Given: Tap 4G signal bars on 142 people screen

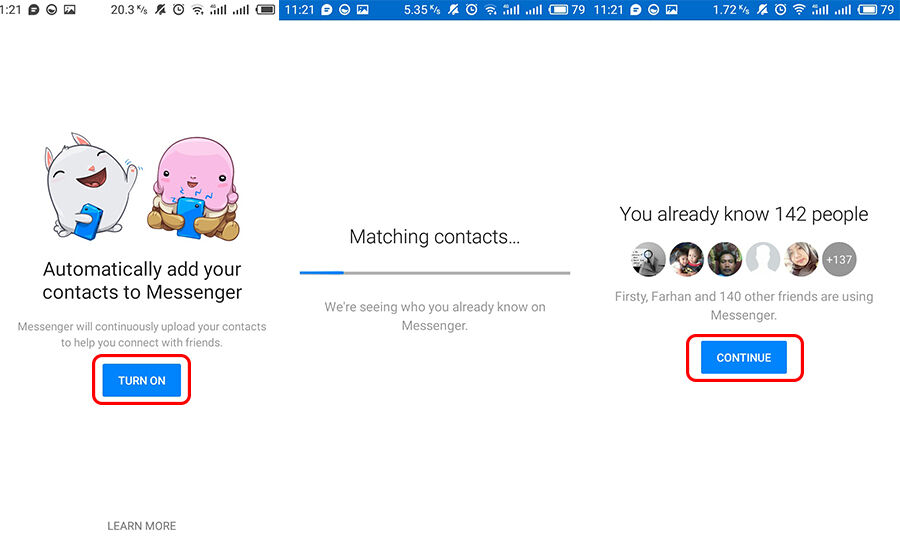Looking at the screenshot, I should click(x=820, y=10).
